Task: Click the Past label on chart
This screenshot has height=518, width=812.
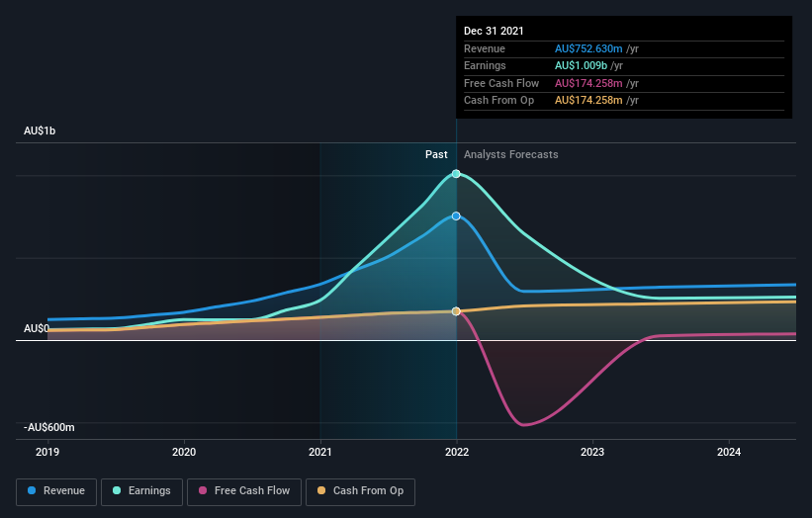Action: tap(436, 155)
